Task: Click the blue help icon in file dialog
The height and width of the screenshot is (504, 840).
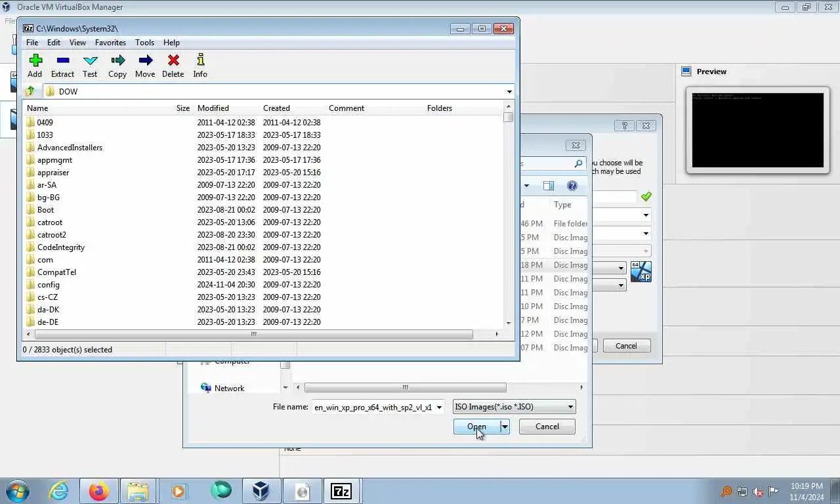Action: pyautogui.click(x=572, y=186)
